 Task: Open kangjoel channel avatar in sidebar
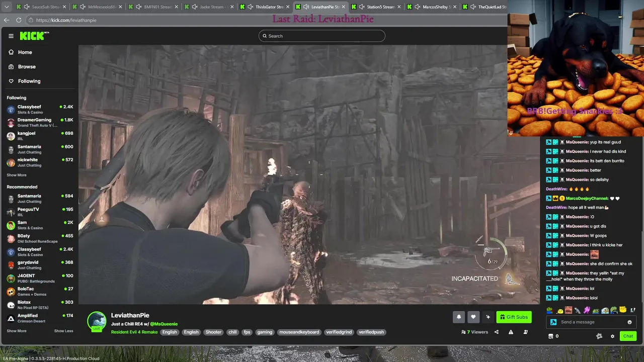[11, 136]
